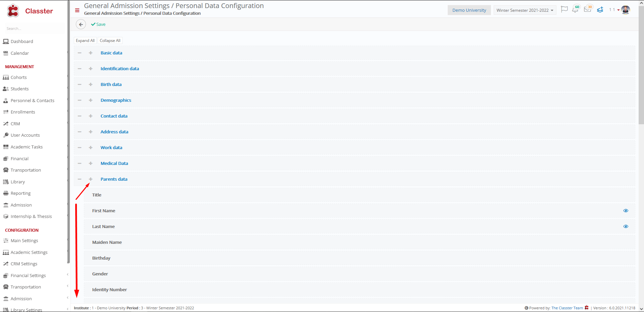Open the messages envelope icon
The width and height of the screenshot is (644, 312).
click(x=587, y=10)
